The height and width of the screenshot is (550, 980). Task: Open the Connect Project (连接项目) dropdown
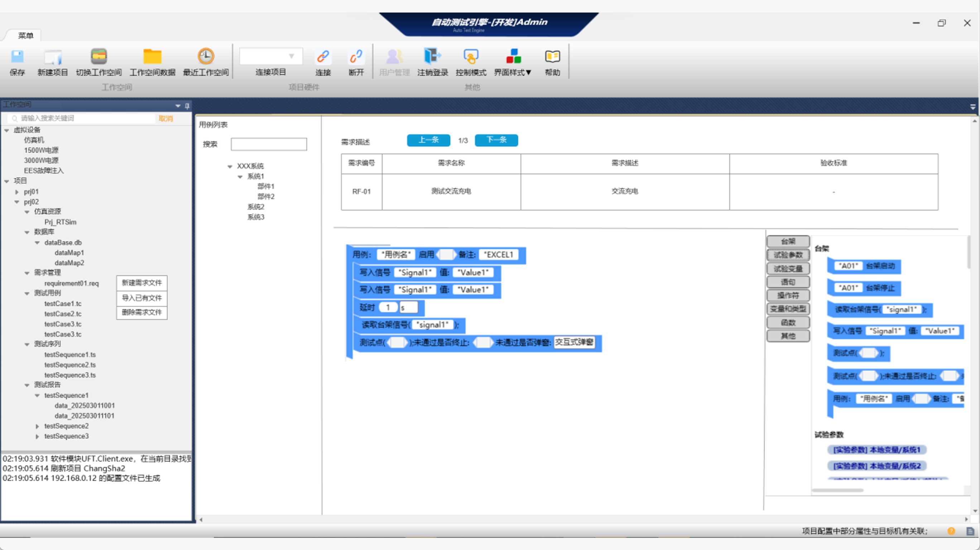[291, 56]
